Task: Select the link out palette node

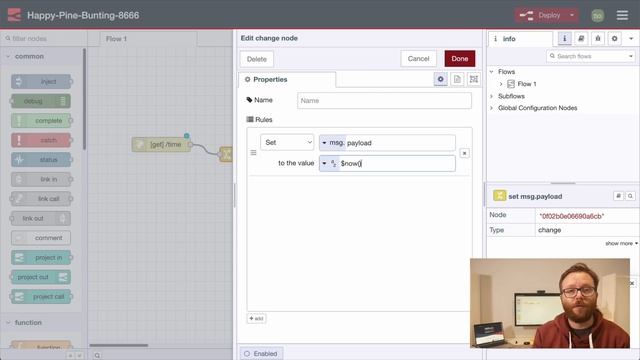Action: point(41,218)
